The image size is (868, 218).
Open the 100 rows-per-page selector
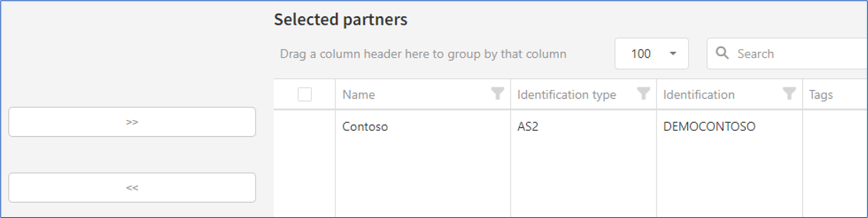tap(652, 54)
